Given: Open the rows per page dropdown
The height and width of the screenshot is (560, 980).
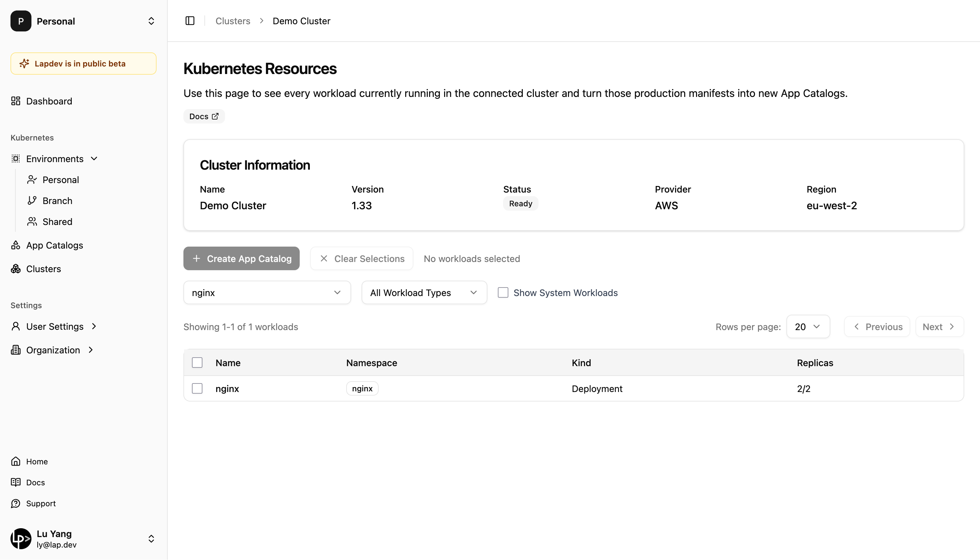Looking at the screenshot, I should click(808, 327).
